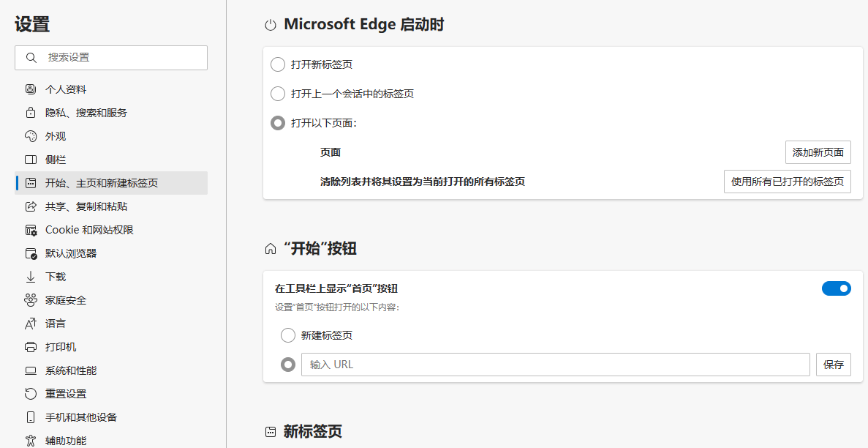
Task: Click the 打印机 printer icon
Action: [31, 347]
